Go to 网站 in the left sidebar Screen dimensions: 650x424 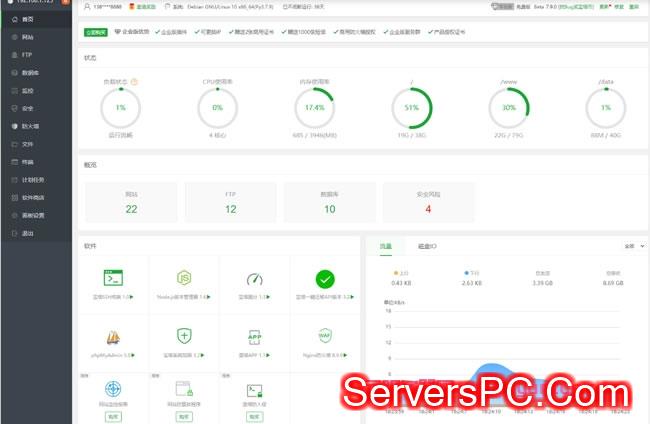pyautogui.click(x=27, y=35)
